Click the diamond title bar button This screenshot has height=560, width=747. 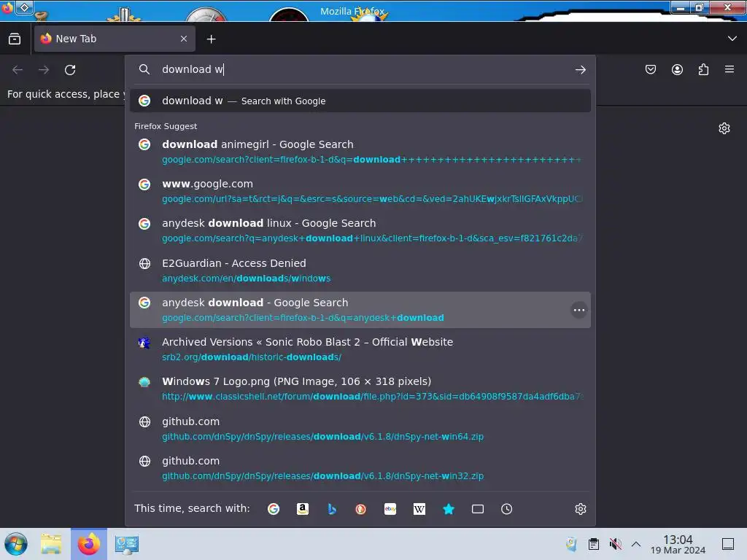coord(25,7)
